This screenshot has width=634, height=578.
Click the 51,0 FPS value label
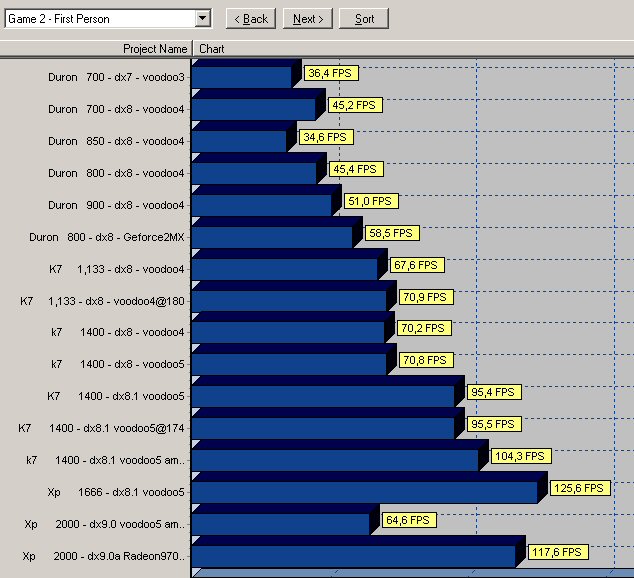coord(371,201)
